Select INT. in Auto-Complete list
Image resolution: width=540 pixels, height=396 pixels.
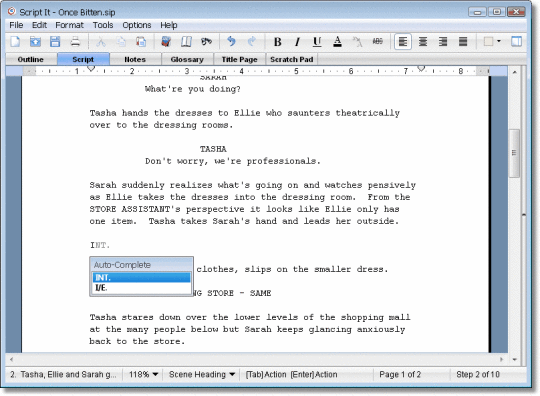point(141,277)
